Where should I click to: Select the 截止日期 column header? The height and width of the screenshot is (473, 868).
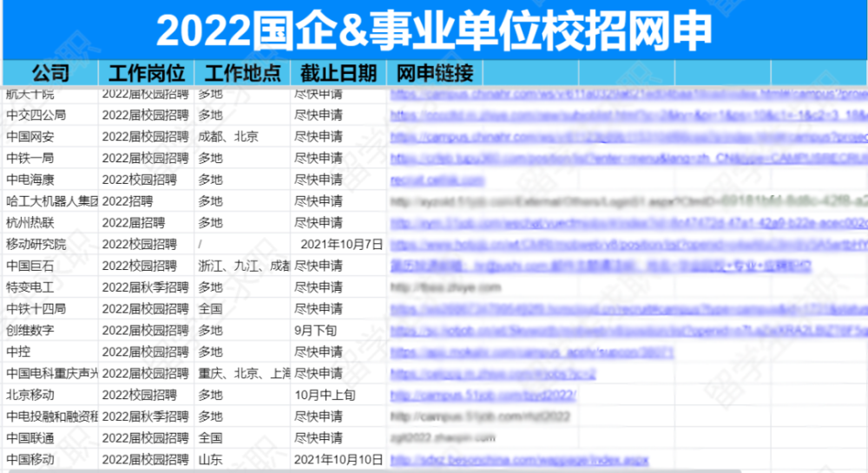[339, 73]
